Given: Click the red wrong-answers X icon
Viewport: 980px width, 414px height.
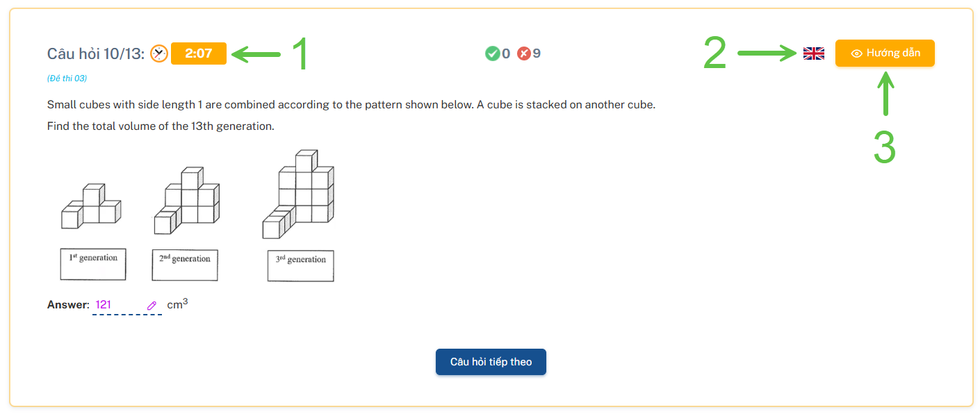Looking at the screenshot, I should (524, 53).
